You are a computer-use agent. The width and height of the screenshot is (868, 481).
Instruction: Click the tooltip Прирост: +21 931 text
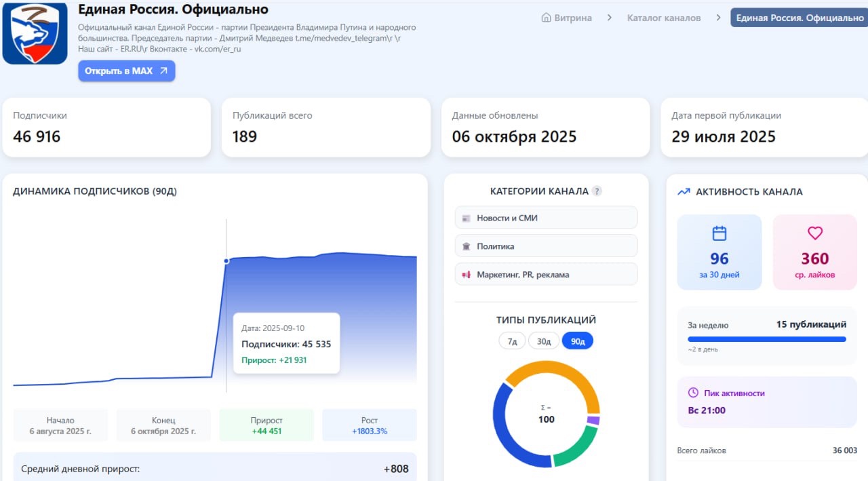(274, 360)
